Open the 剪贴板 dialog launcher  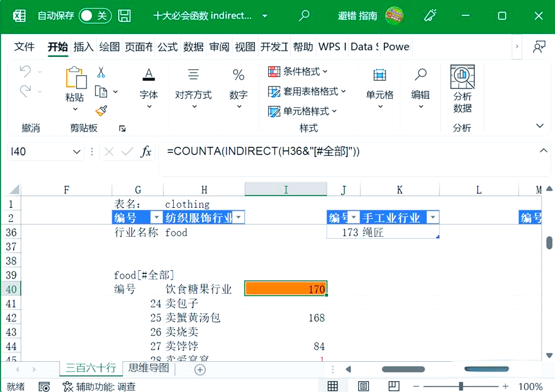click(x=122, y=128)
